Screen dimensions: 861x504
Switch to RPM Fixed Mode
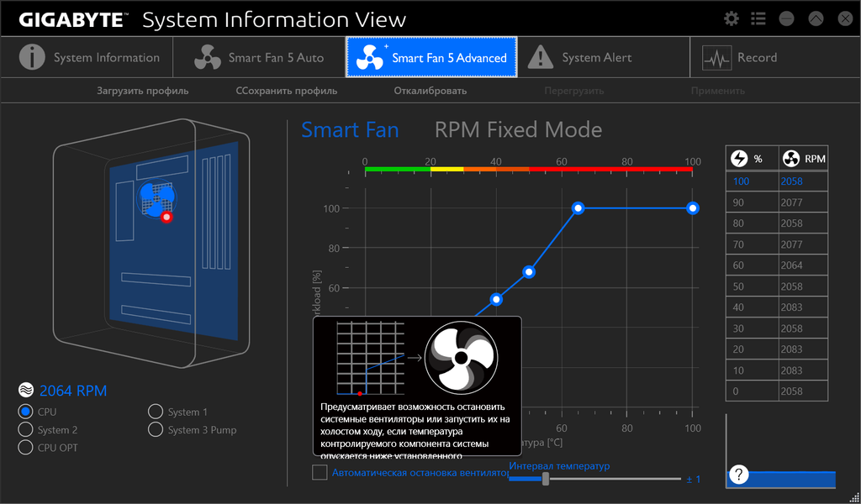coord(518,130)
